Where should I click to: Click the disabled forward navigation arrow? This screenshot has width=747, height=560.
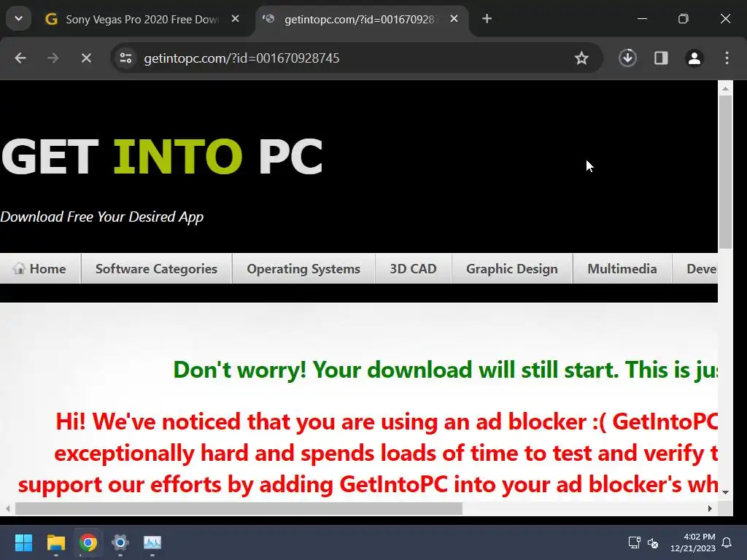click(x=53, y=58)
